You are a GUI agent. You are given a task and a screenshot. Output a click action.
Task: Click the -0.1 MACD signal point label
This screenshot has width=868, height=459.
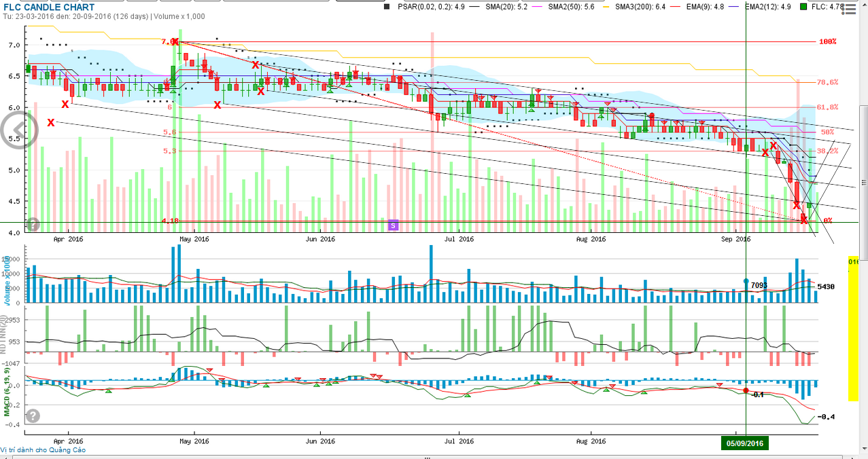coord(757,394)
